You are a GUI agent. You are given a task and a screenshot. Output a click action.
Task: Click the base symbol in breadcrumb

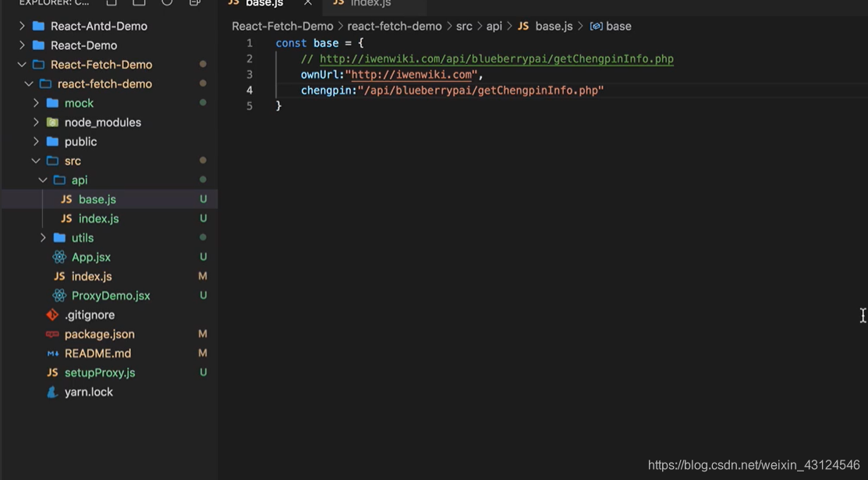point(618,27)
